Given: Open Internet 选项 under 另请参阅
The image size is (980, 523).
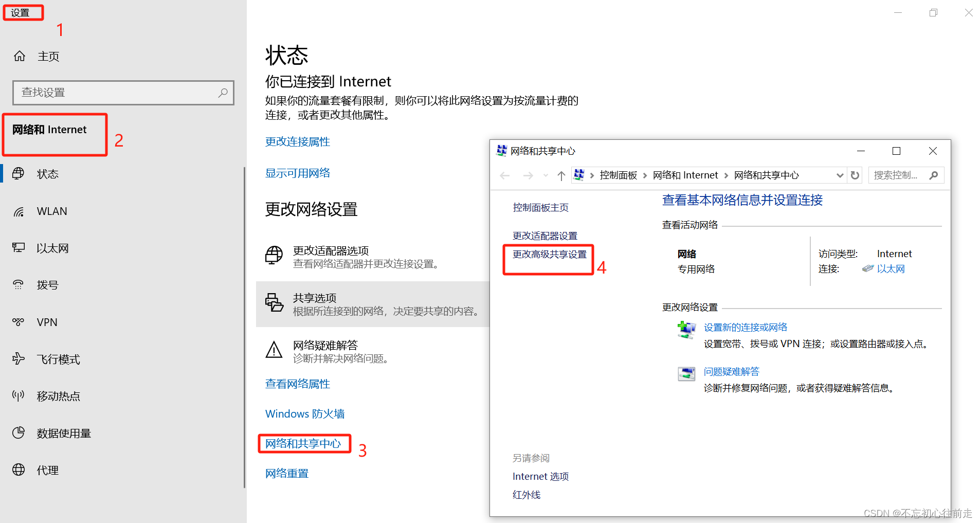Looking at the screenshot, I should coord(541,477).
